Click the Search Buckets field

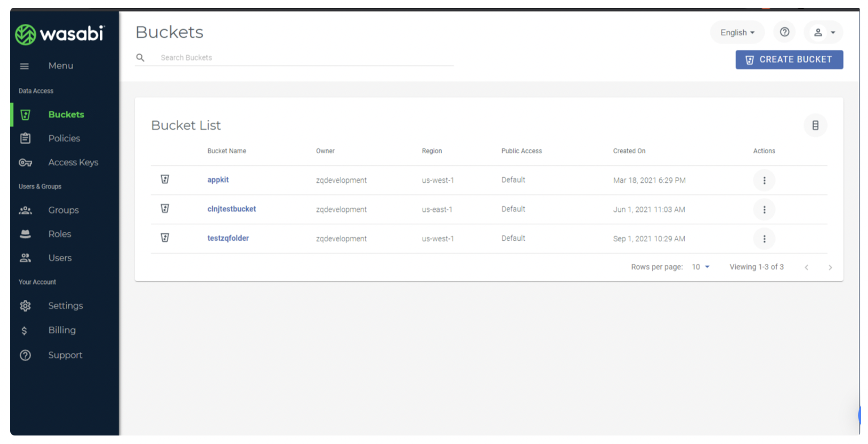coord(301,58)
